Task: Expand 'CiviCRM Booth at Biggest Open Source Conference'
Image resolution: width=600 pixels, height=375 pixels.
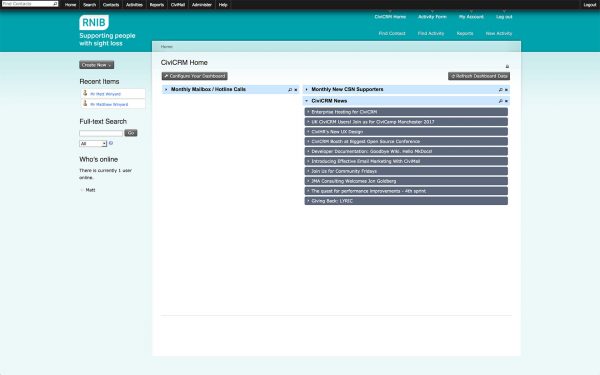Action: click(x=406, y=142)
